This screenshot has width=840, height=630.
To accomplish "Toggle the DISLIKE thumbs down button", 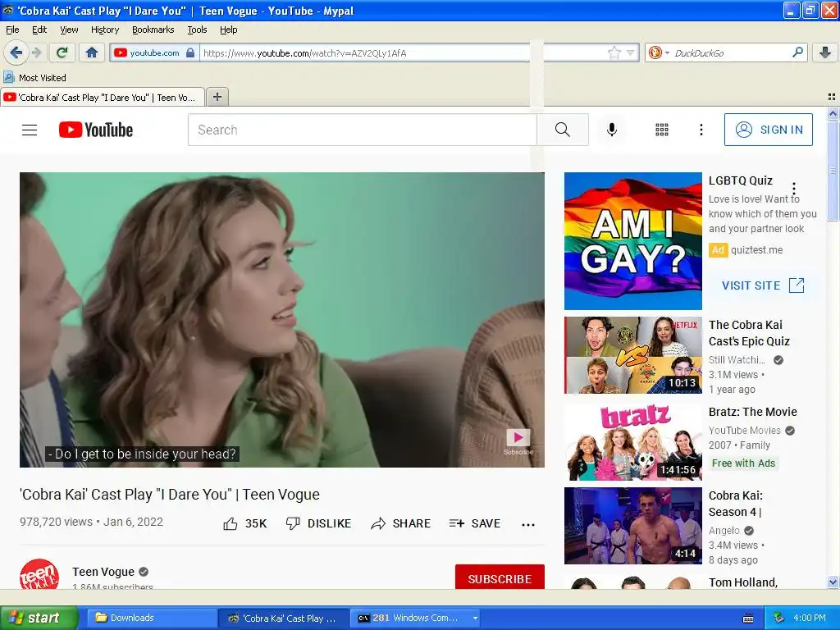I will 318,523.
